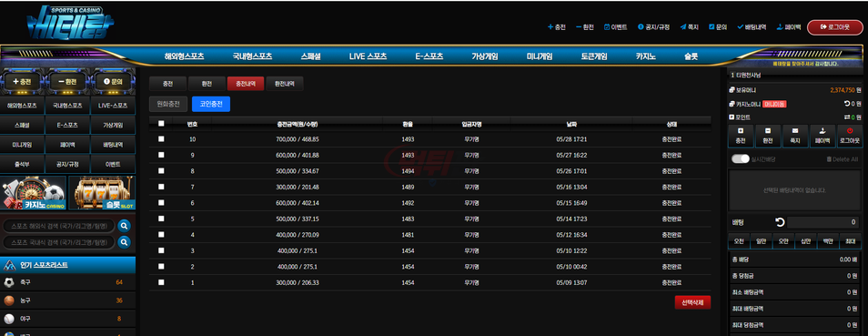Screen dimensions: 868x336
Task: Check the select-all checkbox in table header
Action: (x=161, y=124)
